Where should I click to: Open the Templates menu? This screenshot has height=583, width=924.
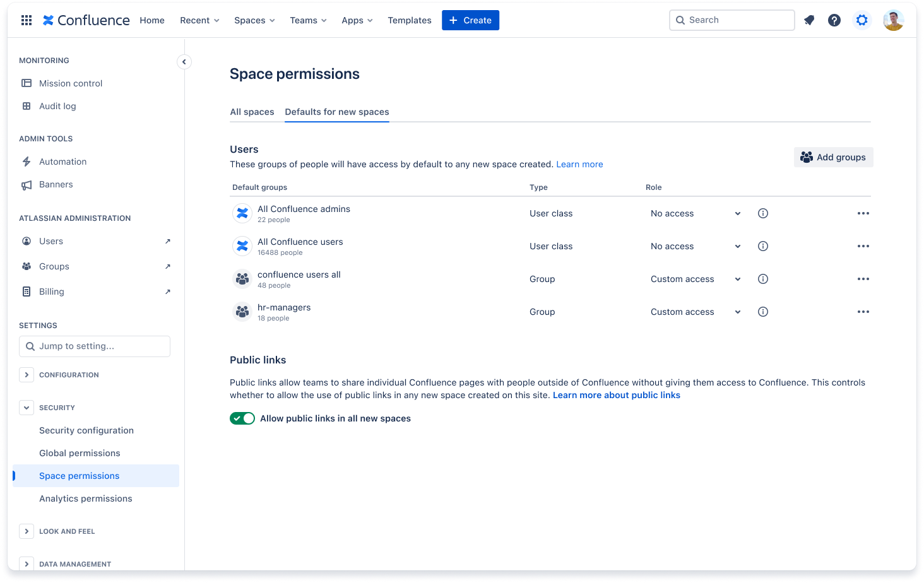tap(409, 20)
